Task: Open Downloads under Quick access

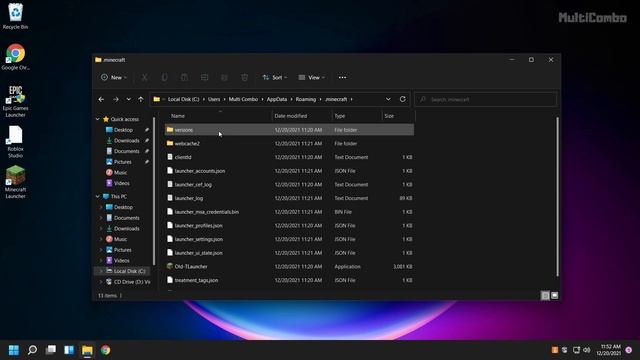Action: [127, 140]
